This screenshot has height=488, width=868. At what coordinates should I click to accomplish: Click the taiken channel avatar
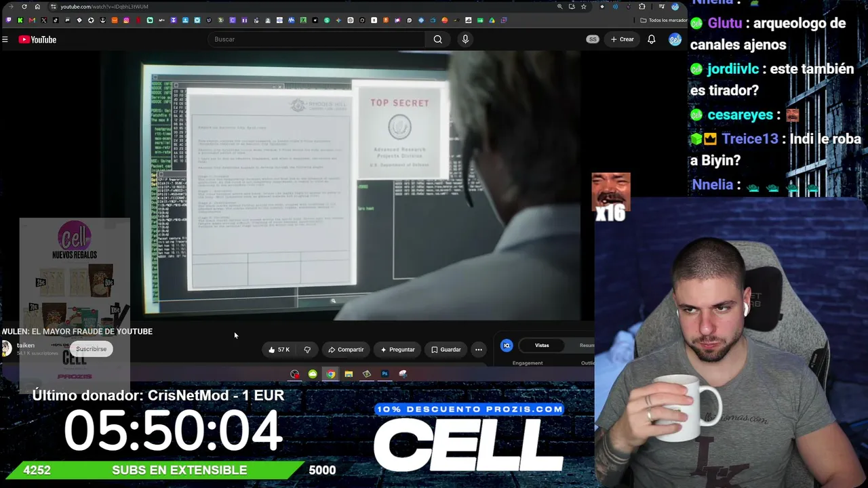[7, 348]
